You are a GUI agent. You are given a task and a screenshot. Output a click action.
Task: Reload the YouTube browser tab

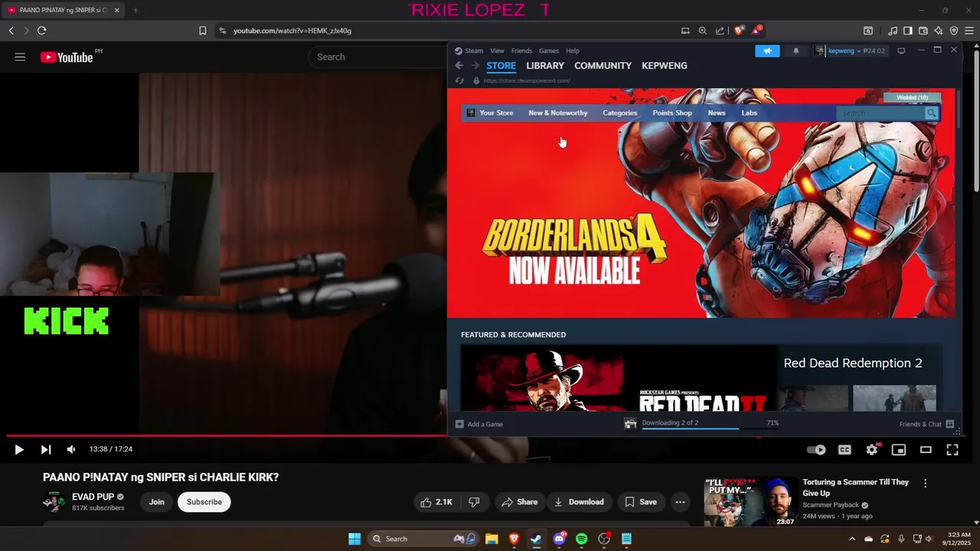(x=41, y=31)
